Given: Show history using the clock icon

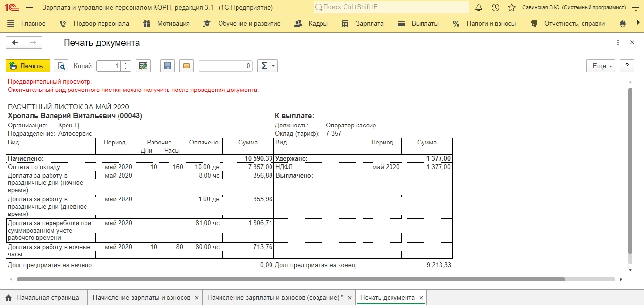Looking at the screenshot, I should [x=495, y=8].
